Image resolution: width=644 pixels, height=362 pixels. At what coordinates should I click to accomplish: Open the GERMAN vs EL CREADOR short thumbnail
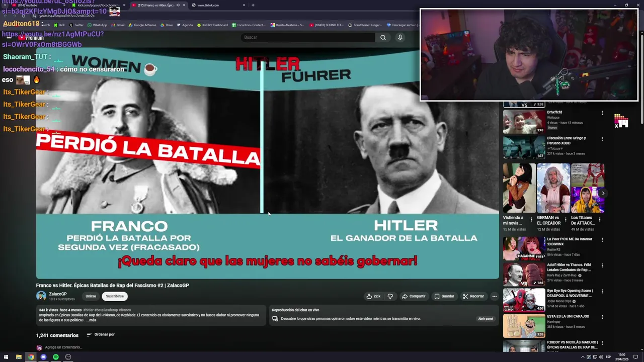point(553,188)
